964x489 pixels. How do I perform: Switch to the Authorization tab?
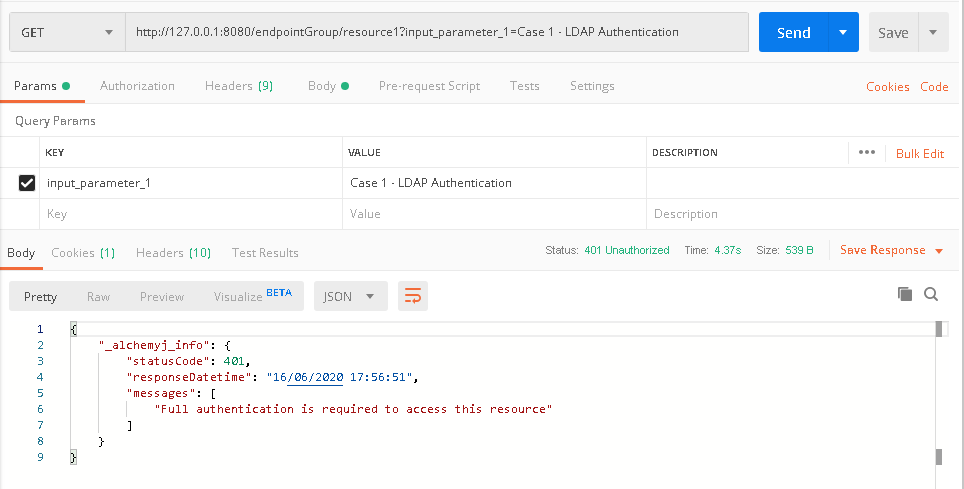tap(137, 86)
